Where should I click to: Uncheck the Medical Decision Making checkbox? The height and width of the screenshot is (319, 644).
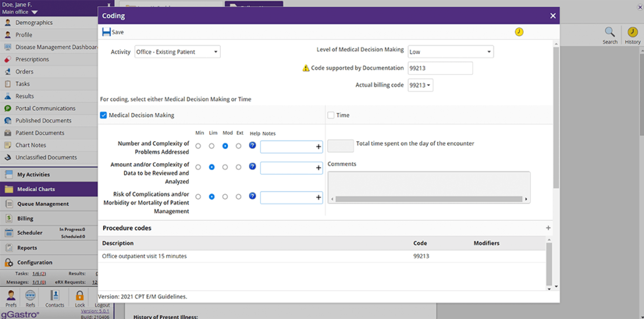104,116
